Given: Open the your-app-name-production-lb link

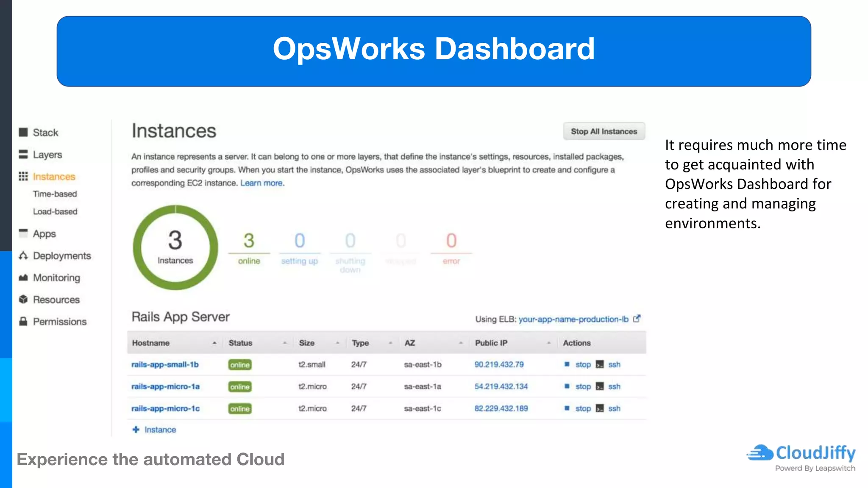Looking at the screenshot, I should (x=573, y=319).
